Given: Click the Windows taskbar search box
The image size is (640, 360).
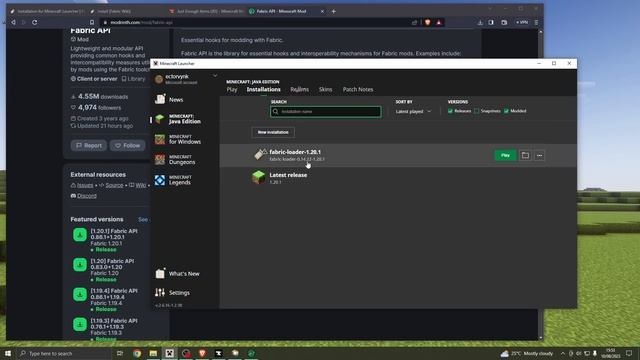Looking at the screenshot, I should pos(63,353).
